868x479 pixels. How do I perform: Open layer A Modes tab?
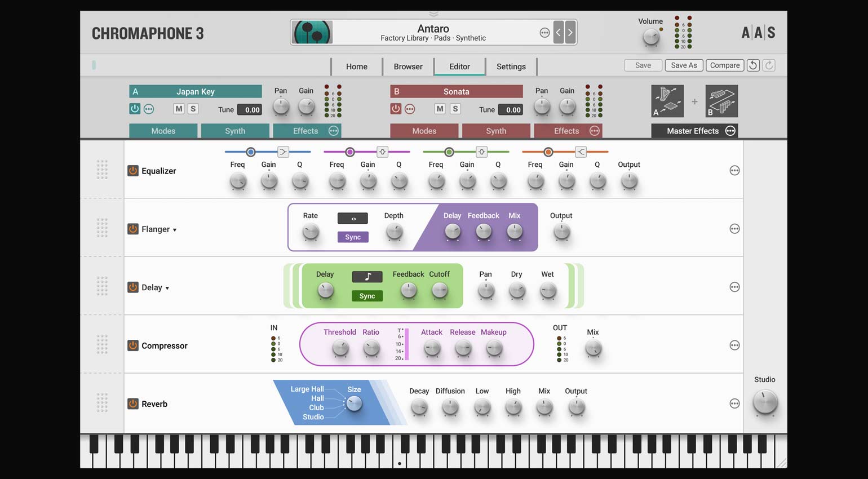click(163, 131)
